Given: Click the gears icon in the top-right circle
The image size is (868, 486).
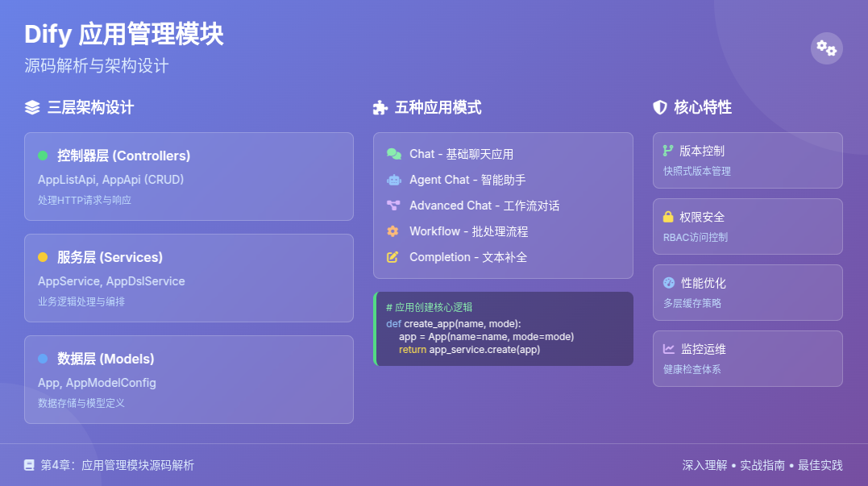Looking at the screenshot, I should click(826, 48).
